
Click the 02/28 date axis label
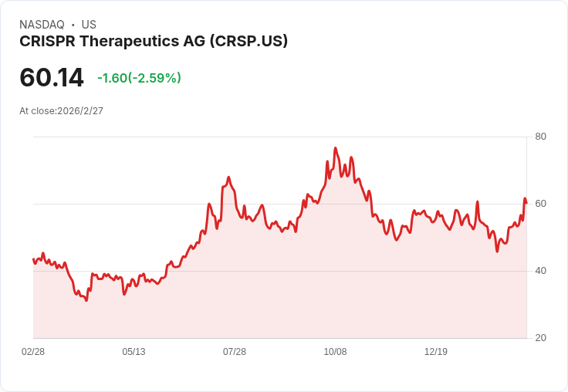(33, 351)
